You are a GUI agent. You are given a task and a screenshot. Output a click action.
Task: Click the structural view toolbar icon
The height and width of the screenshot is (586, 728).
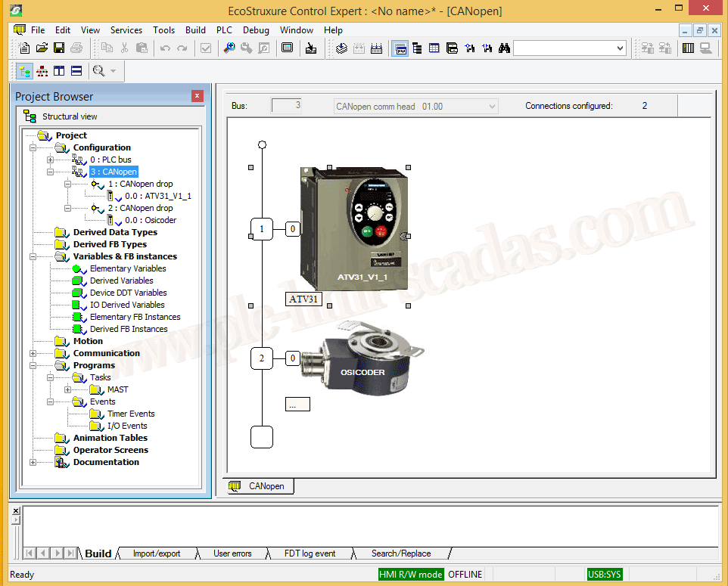[x=24, y=71]
